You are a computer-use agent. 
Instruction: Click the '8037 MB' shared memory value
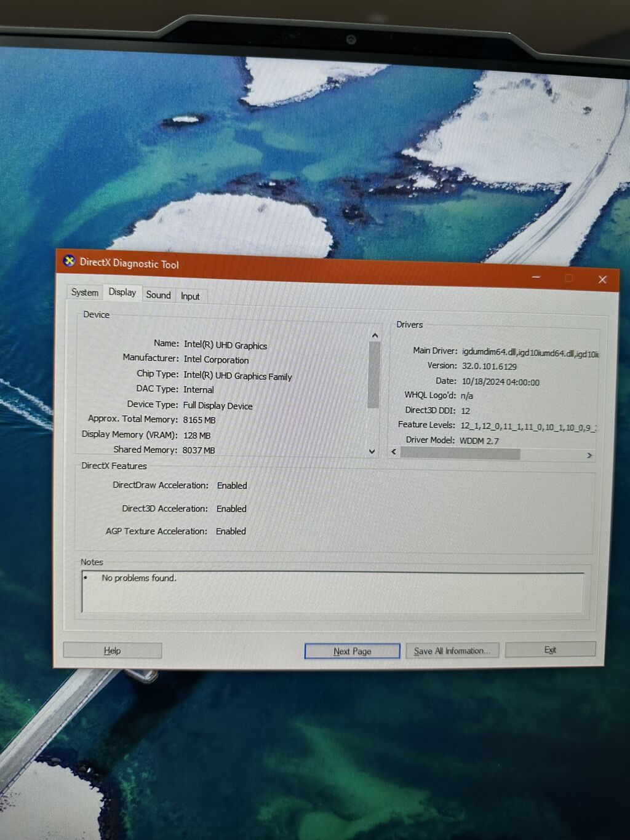pos(199,450)
